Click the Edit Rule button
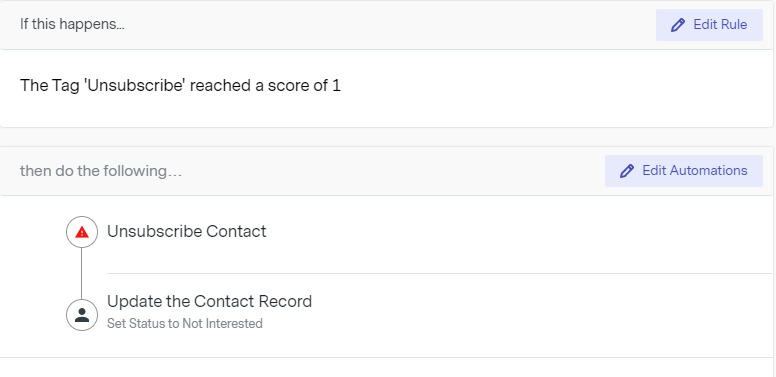 point(709,25)
